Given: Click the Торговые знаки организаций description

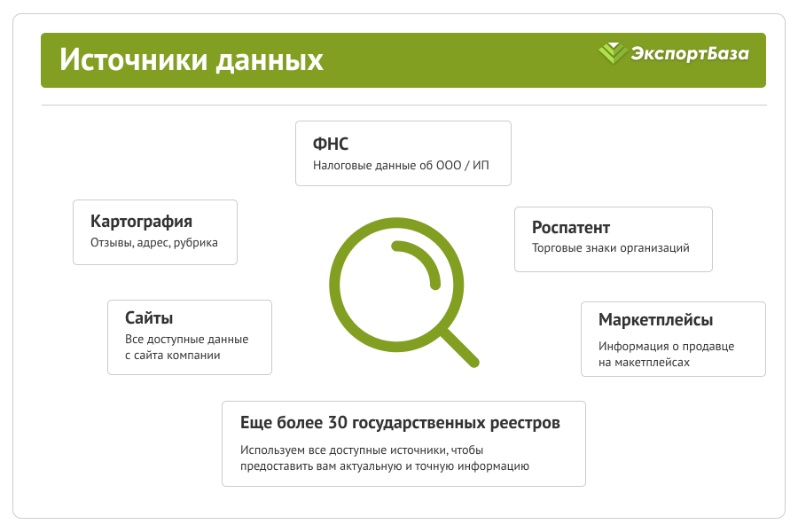Looking at the screenshot, I should 610,249.
